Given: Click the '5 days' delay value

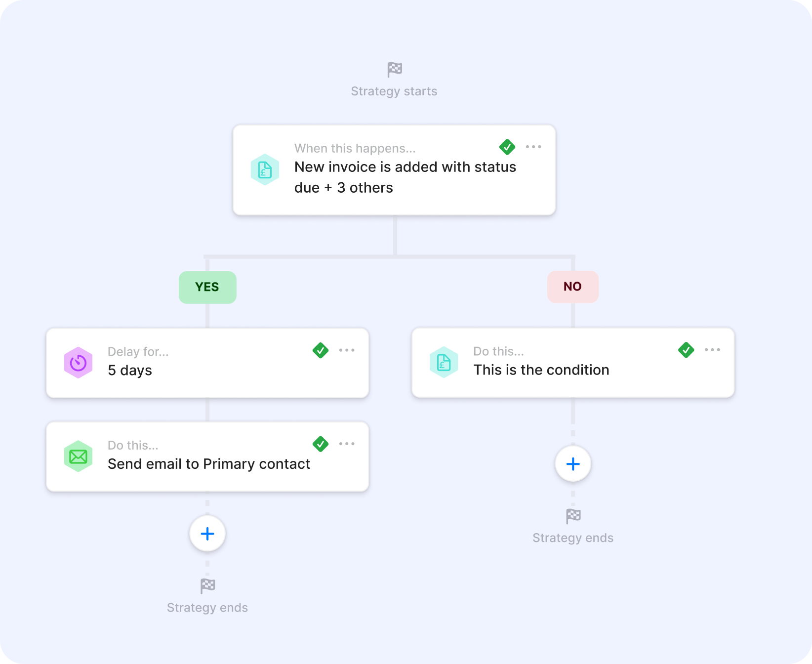Looking at the screenshot, I should click(x=130, y=371).
